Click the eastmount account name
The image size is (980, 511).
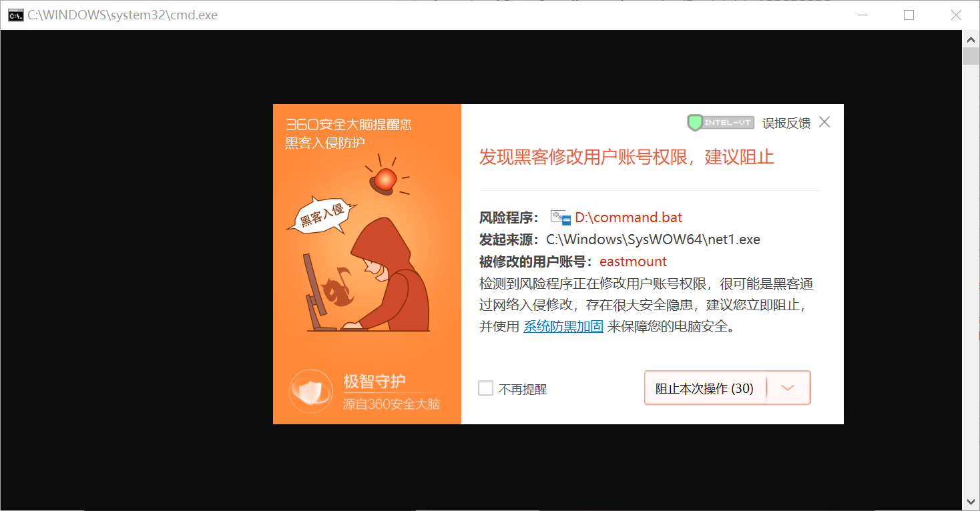coord(632,261)
